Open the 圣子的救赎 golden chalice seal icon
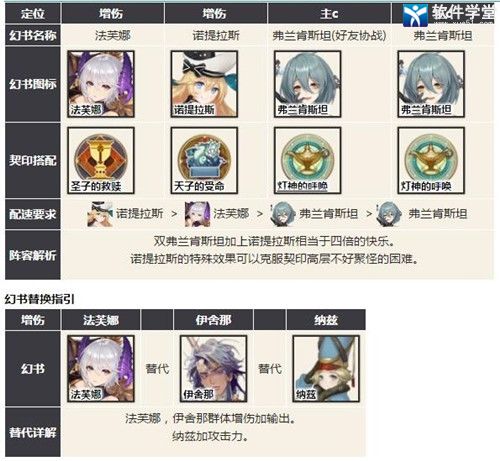 point(101,160)
